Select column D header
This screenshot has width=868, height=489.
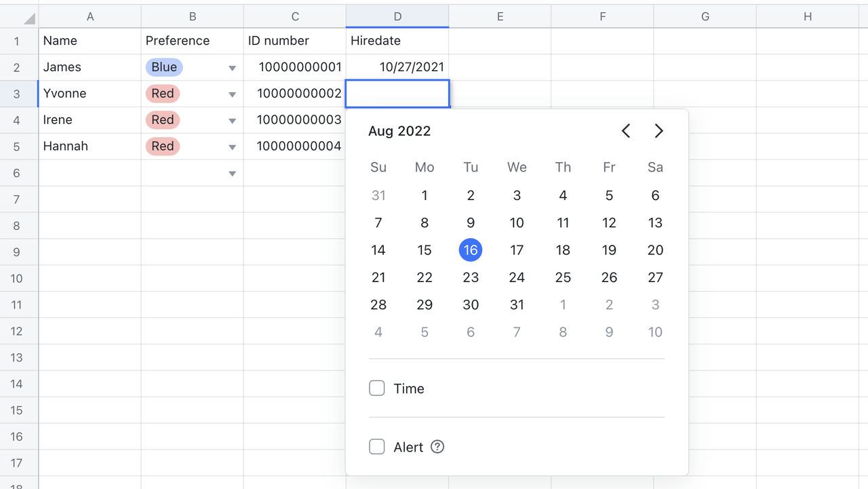pyautogui.click(x=397, y=17)
